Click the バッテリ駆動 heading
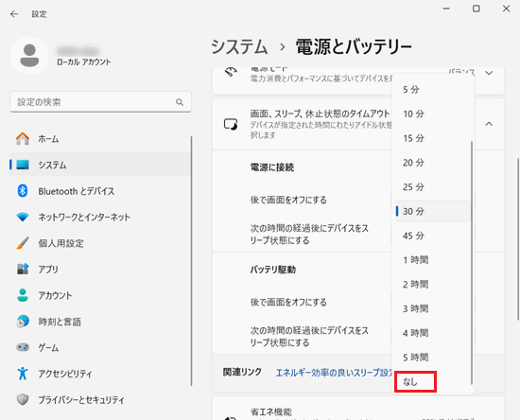The width and height of the screenshot is (520, 420). click(x=273, y=270)
